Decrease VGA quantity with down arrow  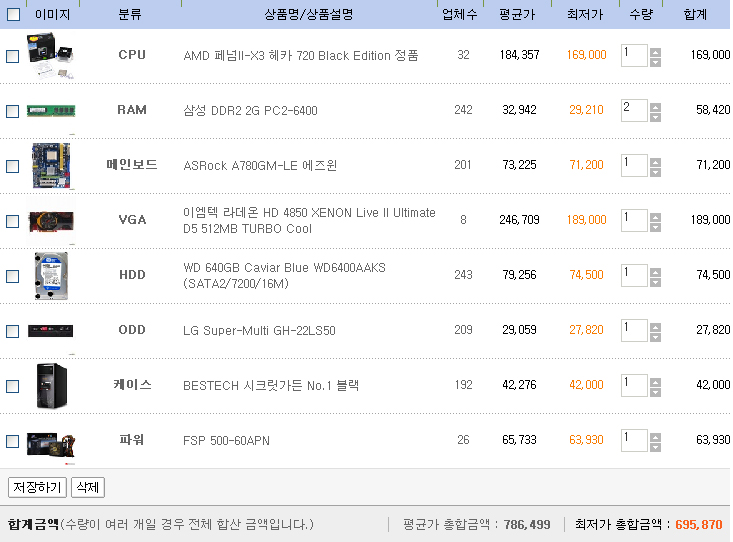point(655,227)
